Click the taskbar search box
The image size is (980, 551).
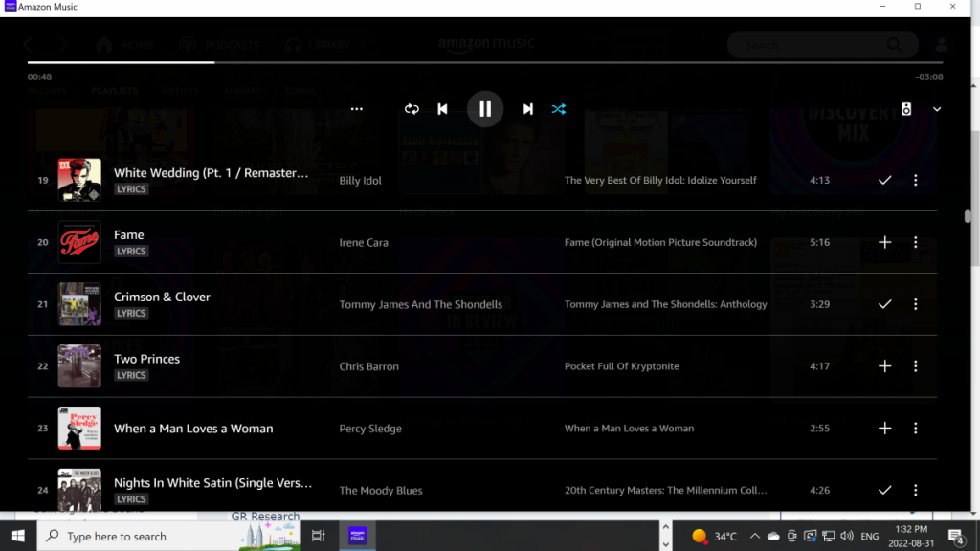(x=168, y=536)
